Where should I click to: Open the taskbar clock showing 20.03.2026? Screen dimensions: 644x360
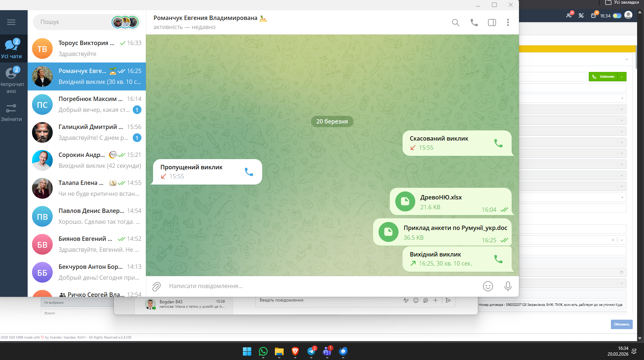[618, 351]
